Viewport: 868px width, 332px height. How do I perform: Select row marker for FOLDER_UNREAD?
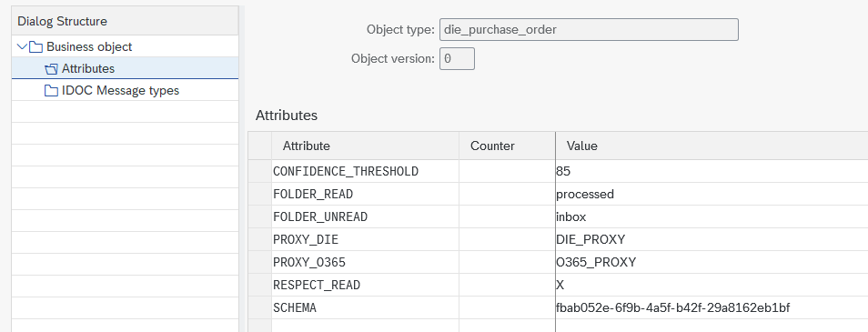(259, 216)
